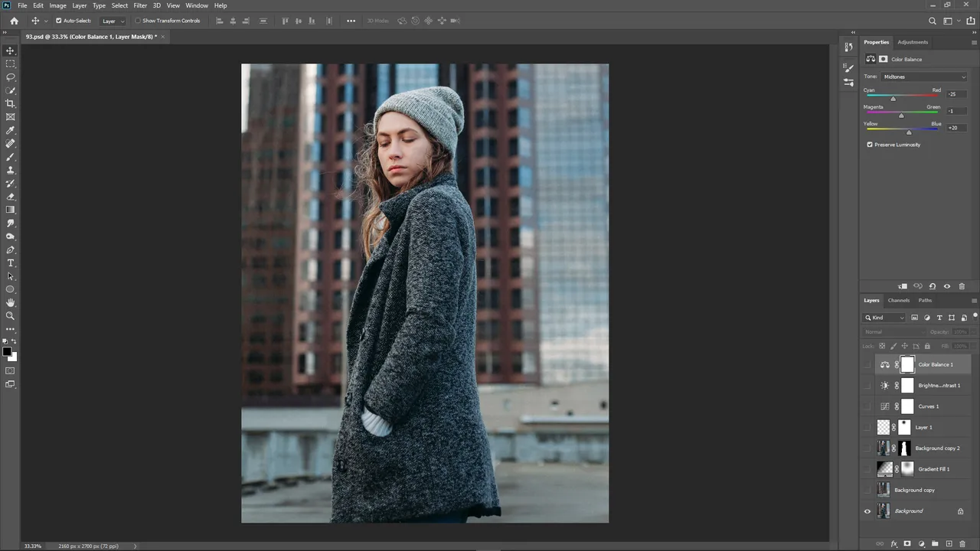Open the Filter menu
Image resolution: width=980 pixels, height=551 pixels.
140,5
